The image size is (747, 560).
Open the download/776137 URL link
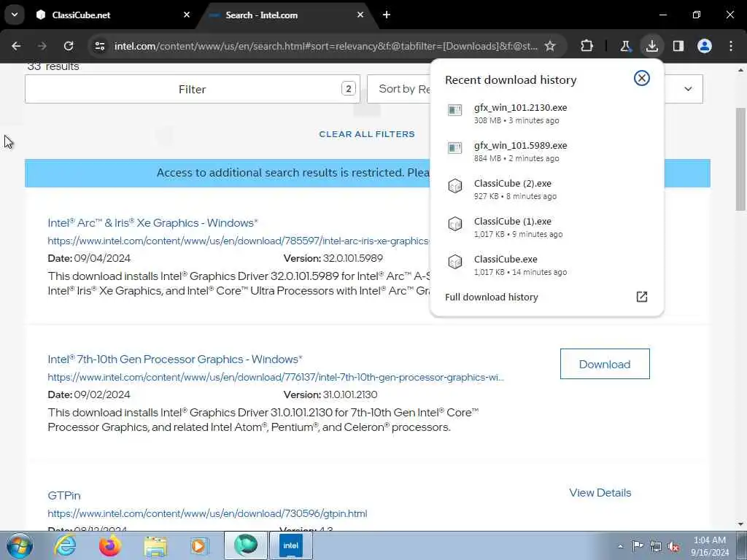click(x=276, y=377)
